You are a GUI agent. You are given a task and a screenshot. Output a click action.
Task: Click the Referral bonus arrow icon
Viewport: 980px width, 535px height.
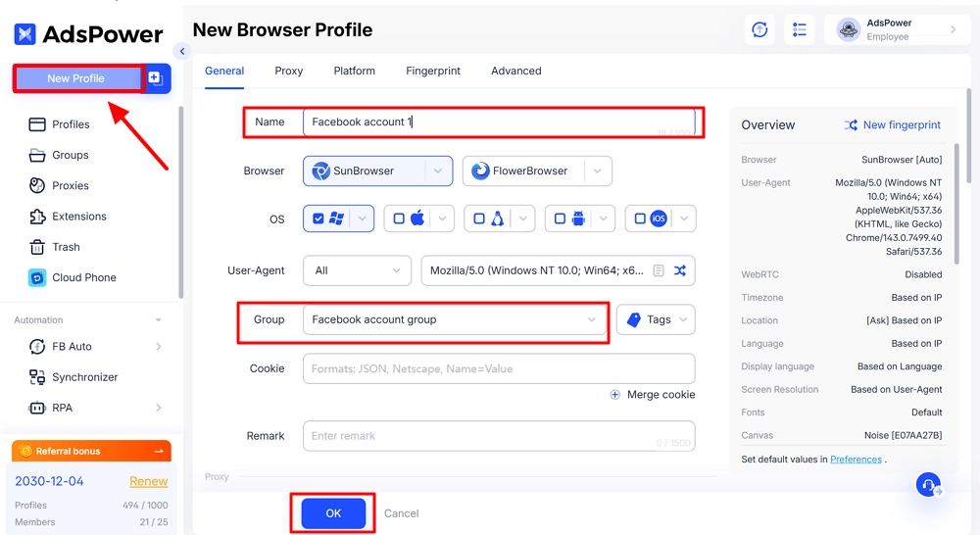[x=159, y=451]
